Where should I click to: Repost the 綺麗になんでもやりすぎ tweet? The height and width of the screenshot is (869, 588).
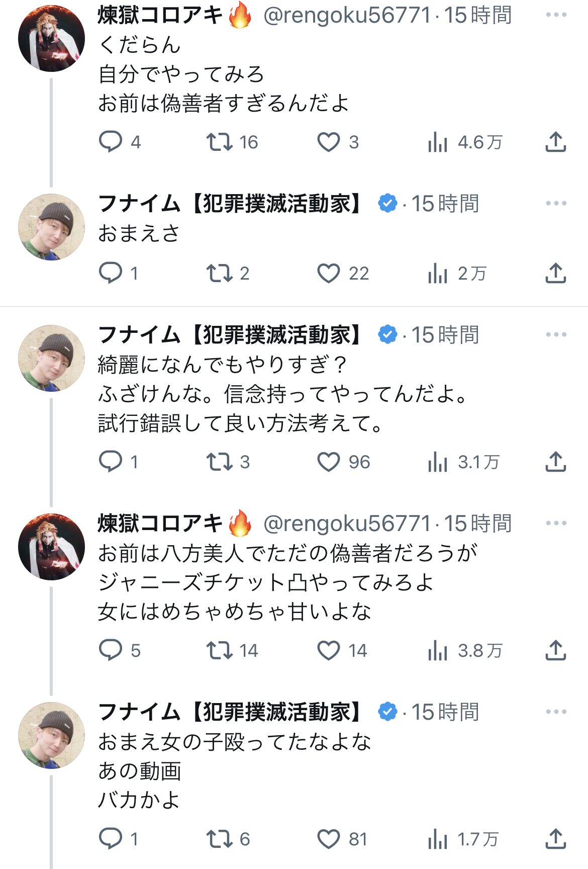point(220,462)
